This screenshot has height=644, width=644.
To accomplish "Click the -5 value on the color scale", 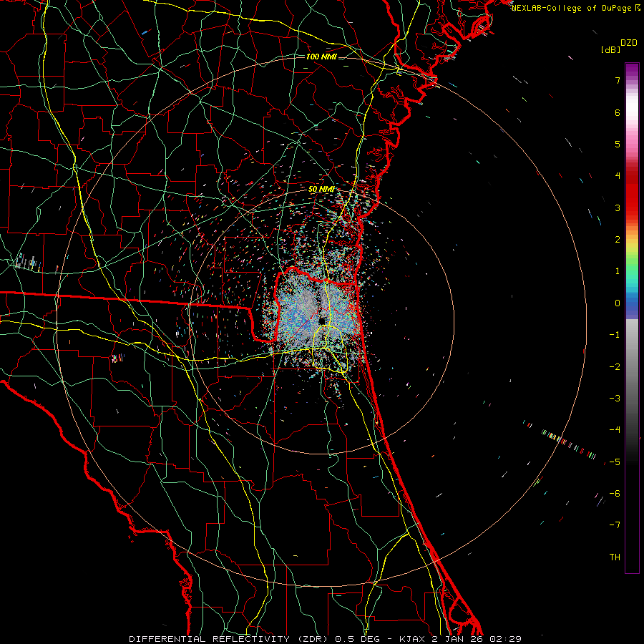I will click(615, 462).
